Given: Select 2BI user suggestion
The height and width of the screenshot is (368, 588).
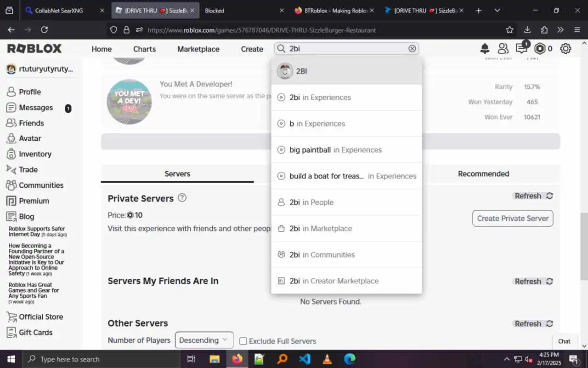Looking at the screenshot, I should (346, 71).
